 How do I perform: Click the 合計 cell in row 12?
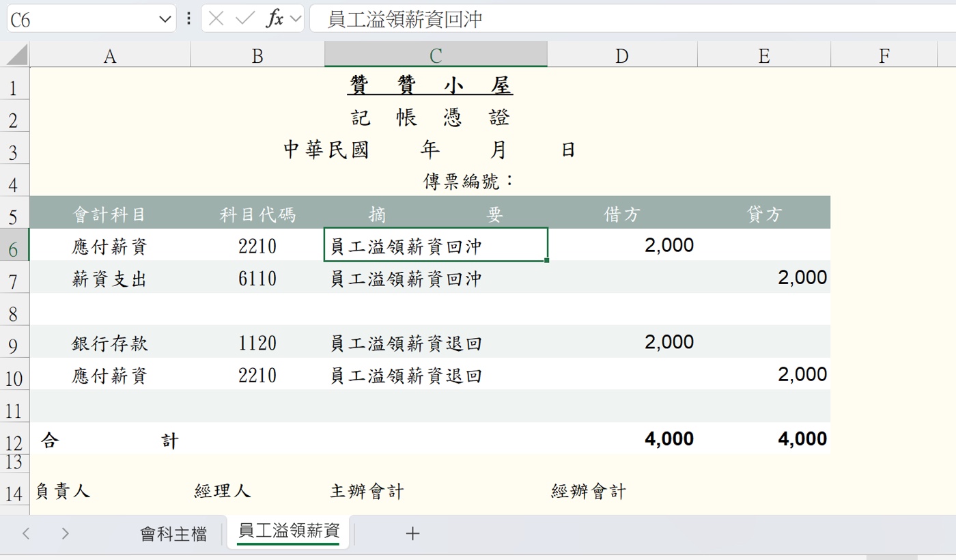[x=109, y=440]
